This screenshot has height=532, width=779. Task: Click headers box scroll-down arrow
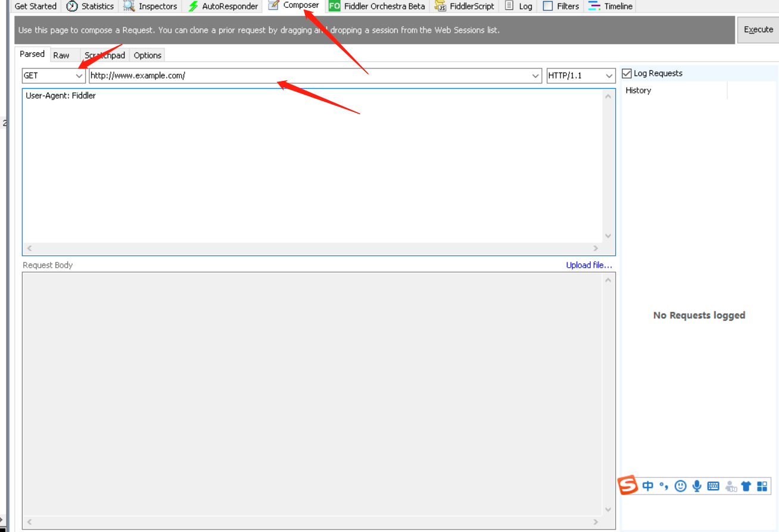(x=608, y=236)
